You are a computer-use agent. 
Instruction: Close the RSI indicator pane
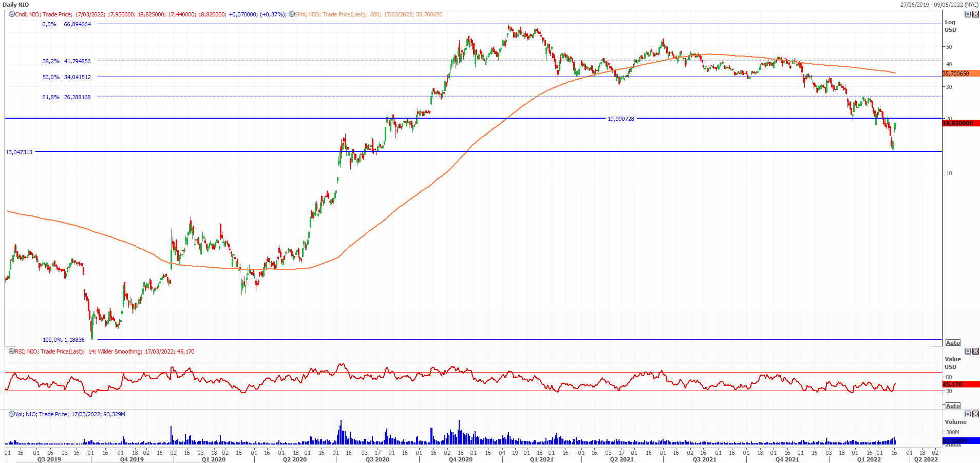click(975, 351)
